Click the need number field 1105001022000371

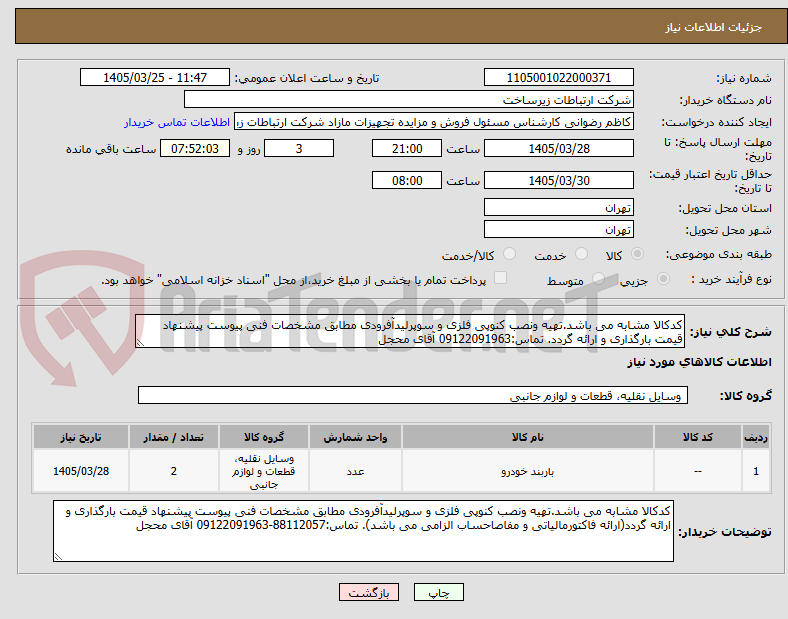(558, 77)
